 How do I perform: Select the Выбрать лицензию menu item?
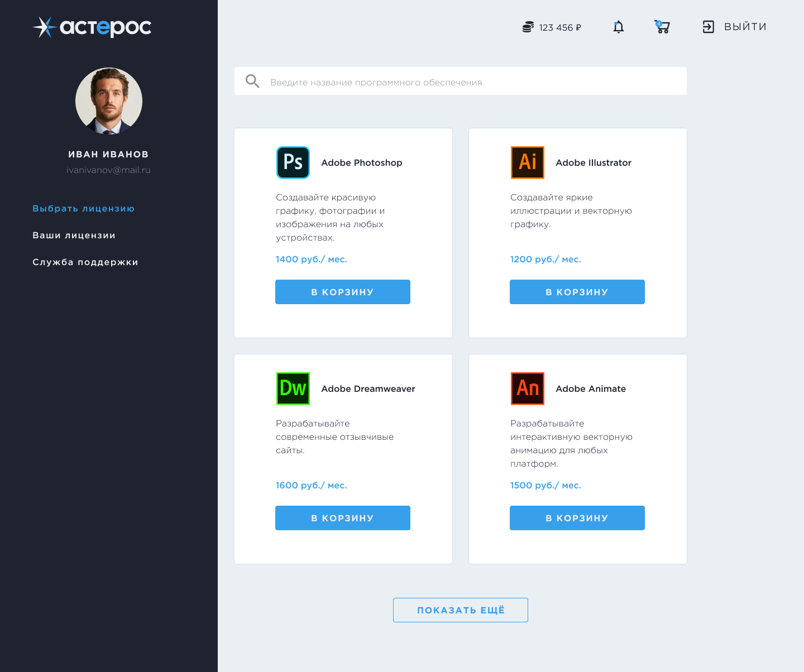point(84,208)
